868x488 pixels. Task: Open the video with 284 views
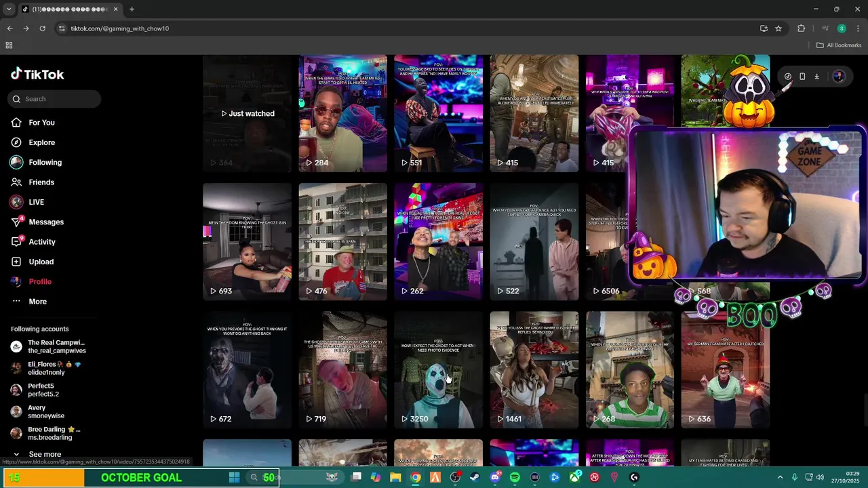coord(342,113)
